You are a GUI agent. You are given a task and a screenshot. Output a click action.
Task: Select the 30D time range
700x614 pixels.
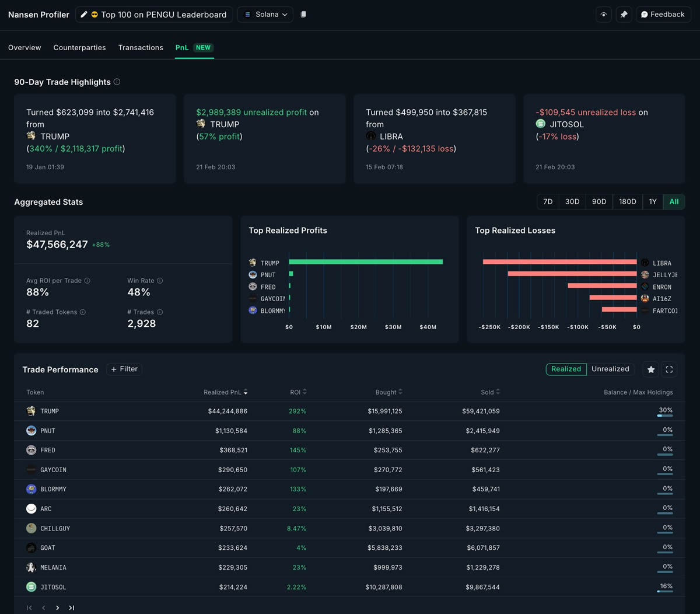pos(572,202)
